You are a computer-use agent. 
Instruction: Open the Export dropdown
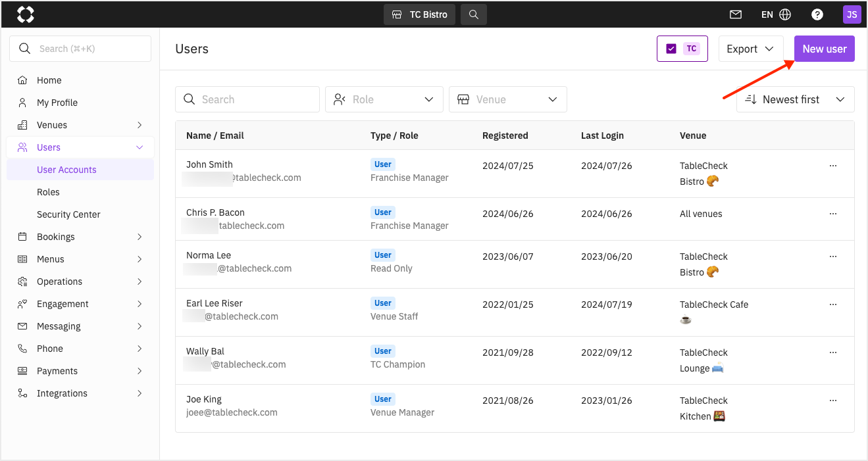[751, 49]
